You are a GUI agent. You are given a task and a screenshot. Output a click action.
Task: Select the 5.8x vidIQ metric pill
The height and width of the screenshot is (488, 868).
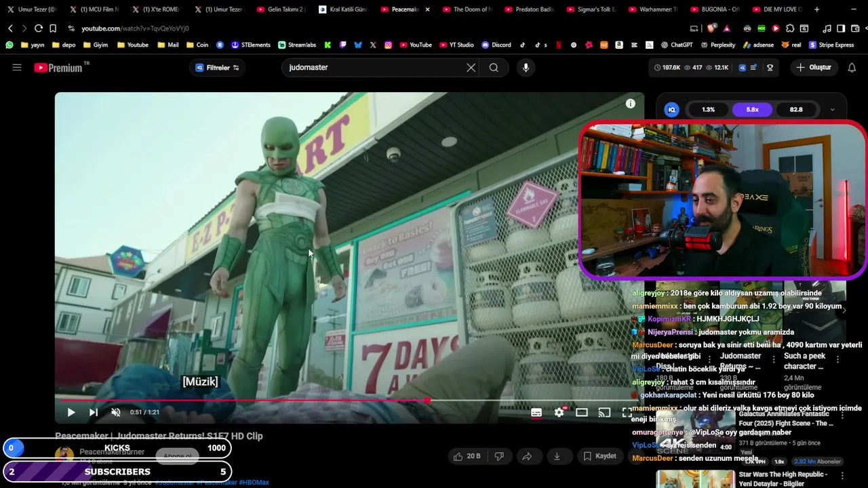pyautogui.click(x=752, y=110)
